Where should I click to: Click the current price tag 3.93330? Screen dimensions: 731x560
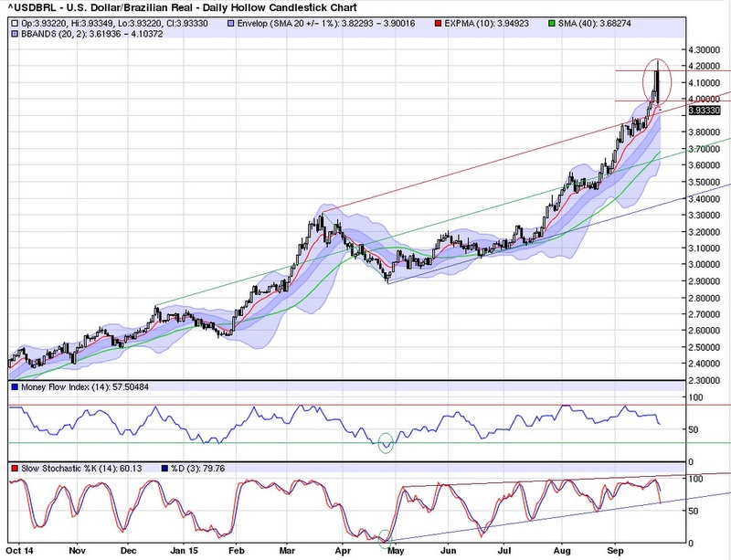[705, 111]
